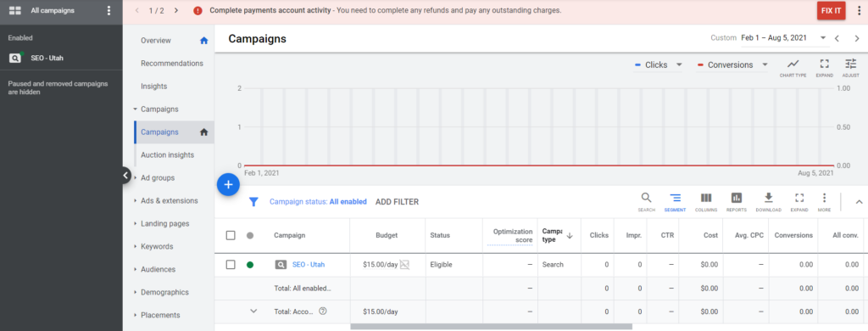Viewport: 868px width, 331px height.
Task: Open Auction insights in the side menu
Action: (167, 154)
